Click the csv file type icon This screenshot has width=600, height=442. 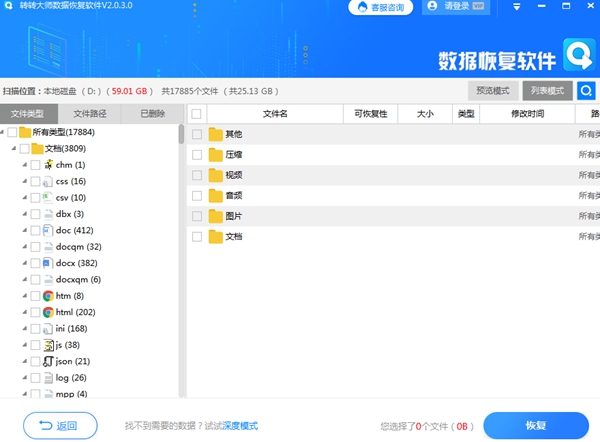click(x=48, y=198)
